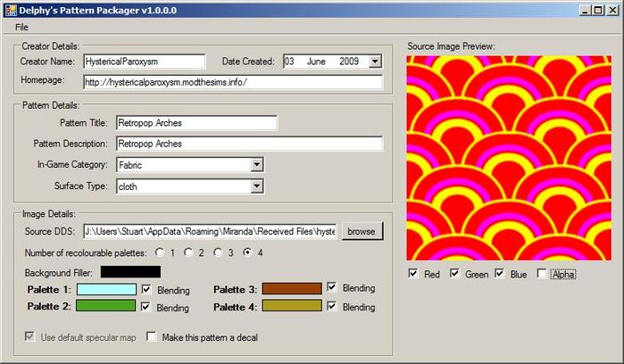
Task: Expand the In-Game Category dropdown arrow
Action: [257, 164]
